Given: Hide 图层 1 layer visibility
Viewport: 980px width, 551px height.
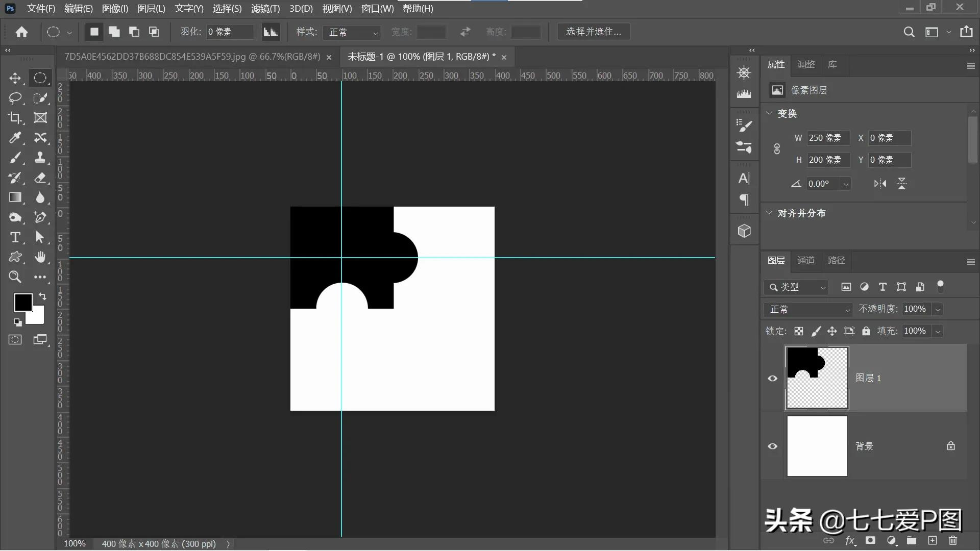Looking at the screenshot, I should (772, 378).
